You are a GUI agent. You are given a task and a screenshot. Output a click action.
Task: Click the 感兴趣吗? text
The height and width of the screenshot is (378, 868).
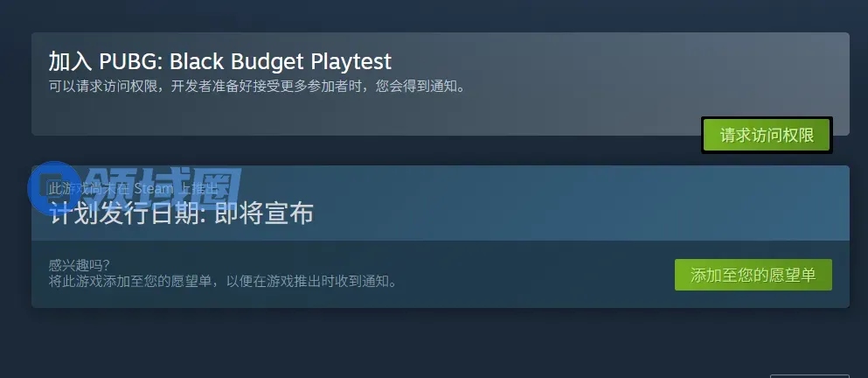point(80,265)
